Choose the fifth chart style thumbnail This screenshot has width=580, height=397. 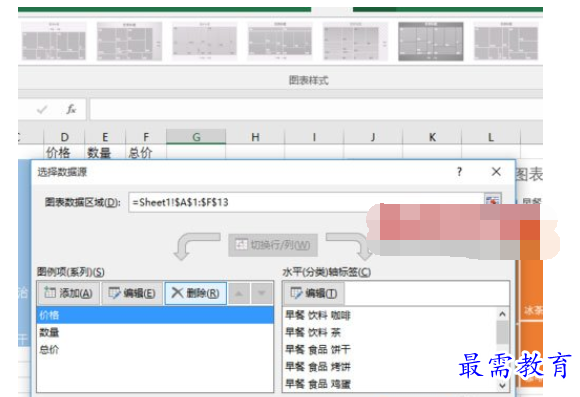(x=355, y=41)
